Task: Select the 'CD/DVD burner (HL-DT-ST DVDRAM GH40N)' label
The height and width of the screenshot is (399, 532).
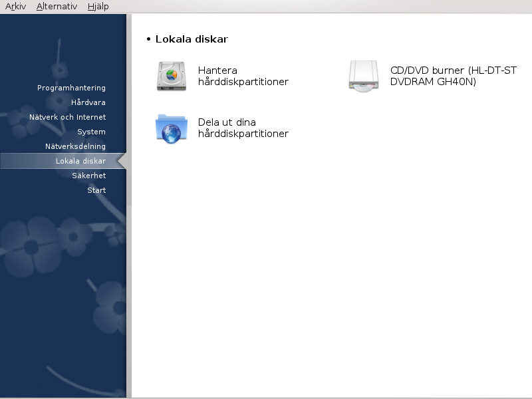Action: tap(454, 76)
